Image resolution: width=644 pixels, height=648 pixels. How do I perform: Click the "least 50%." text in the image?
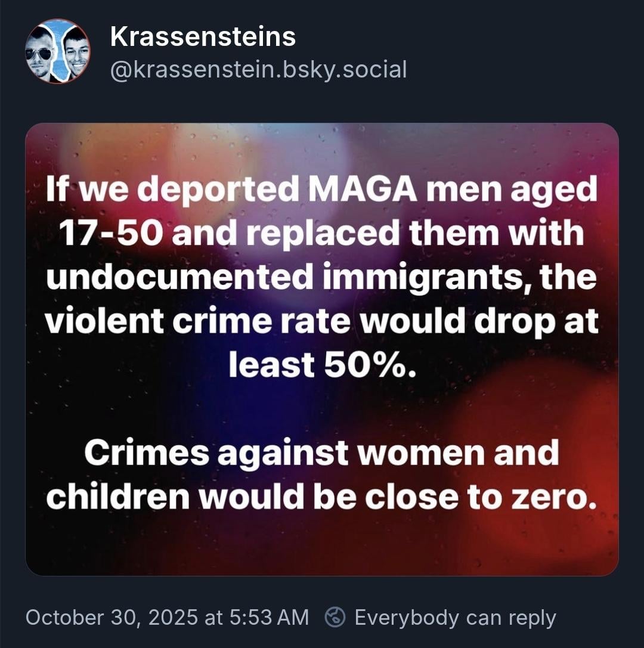pyautogui.click(x=322, y=365)
